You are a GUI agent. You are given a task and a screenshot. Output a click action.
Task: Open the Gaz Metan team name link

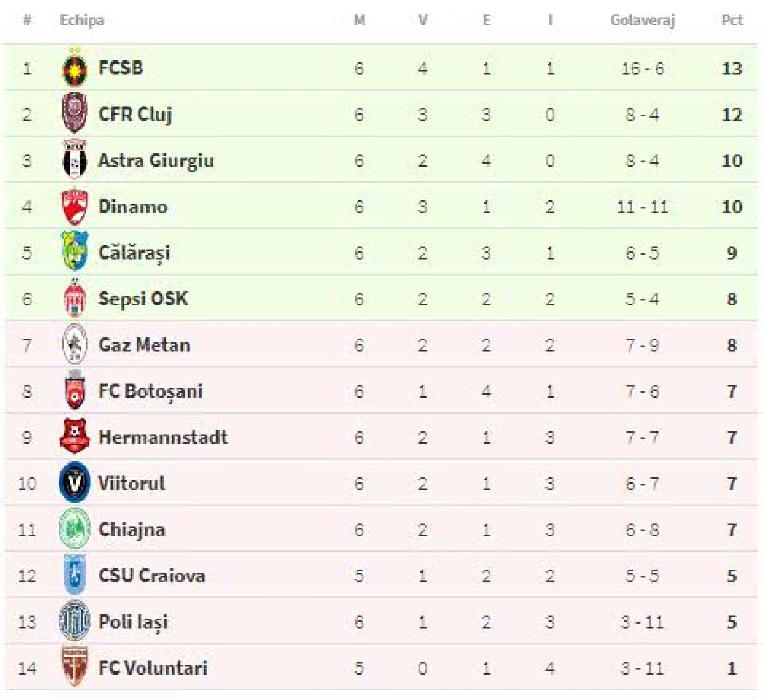[144, 345]
